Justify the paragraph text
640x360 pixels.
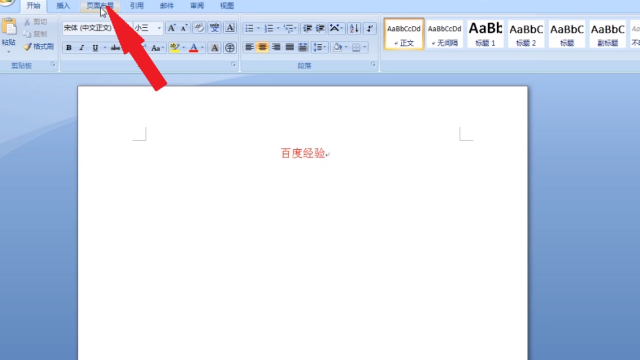[289, 47]
